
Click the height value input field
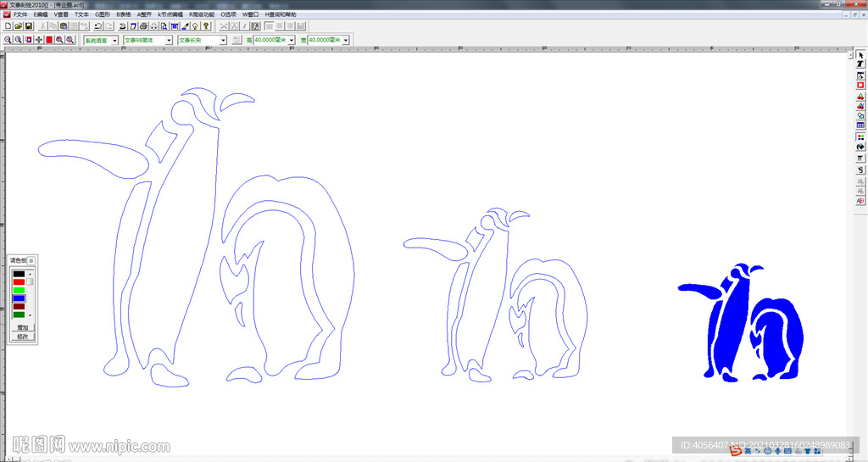270,40
